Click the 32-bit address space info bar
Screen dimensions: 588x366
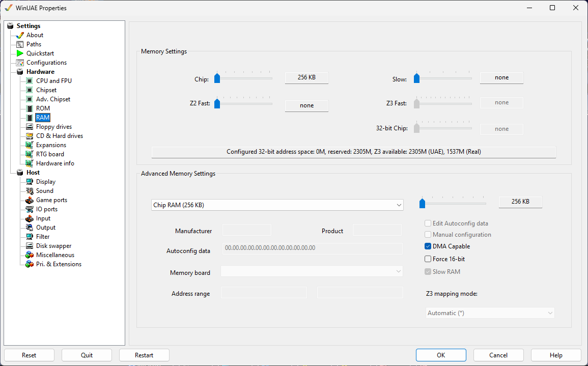click(354, 152)
